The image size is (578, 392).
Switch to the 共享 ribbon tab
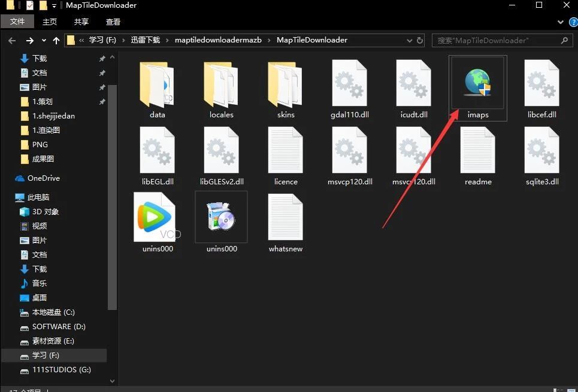[81, 22]
